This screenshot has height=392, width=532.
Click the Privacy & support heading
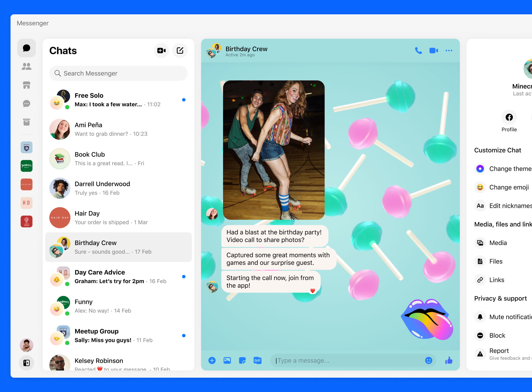(500, 298)
